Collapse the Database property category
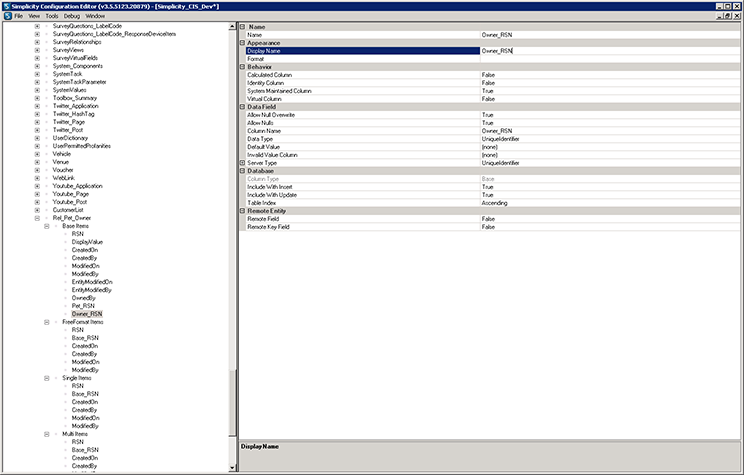The image size is (744, 475). coord(242,170)
